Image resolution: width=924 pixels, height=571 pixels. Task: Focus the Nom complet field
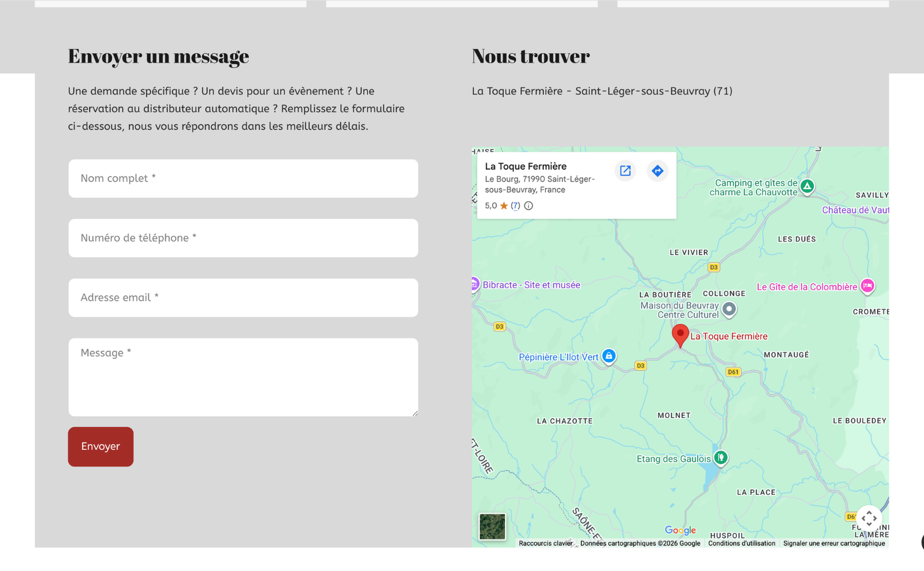coord(243,179)
